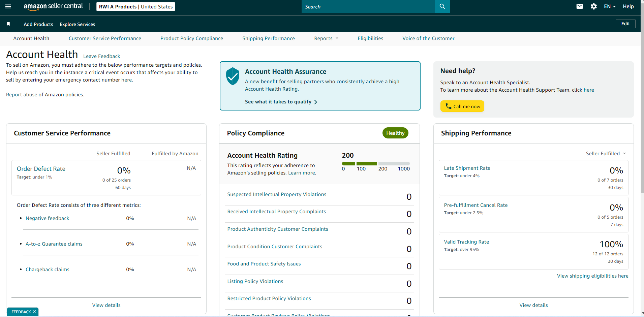Click the search magnifier icon
644x317 pixels.
(442, 6)
